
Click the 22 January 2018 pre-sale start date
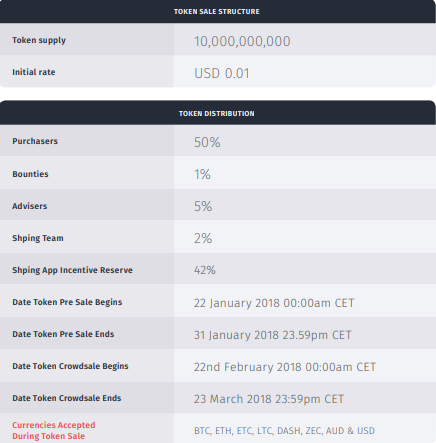(x=274, y=303)
